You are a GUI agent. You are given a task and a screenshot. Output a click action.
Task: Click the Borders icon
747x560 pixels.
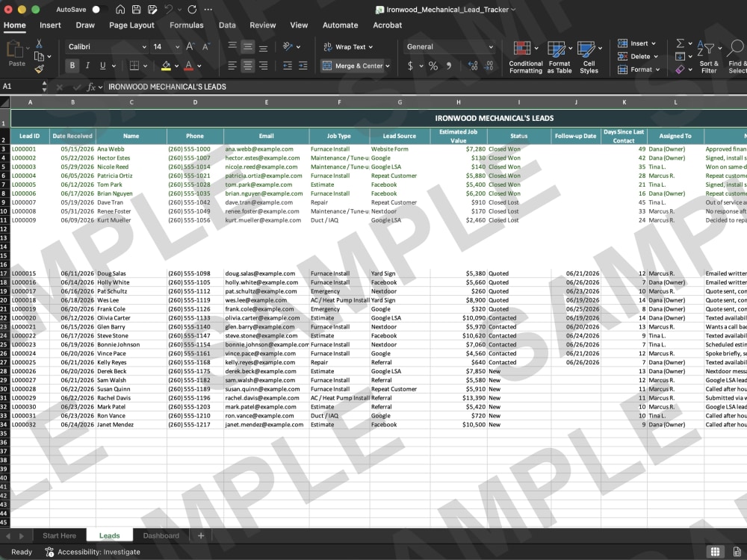pos(134,66)
